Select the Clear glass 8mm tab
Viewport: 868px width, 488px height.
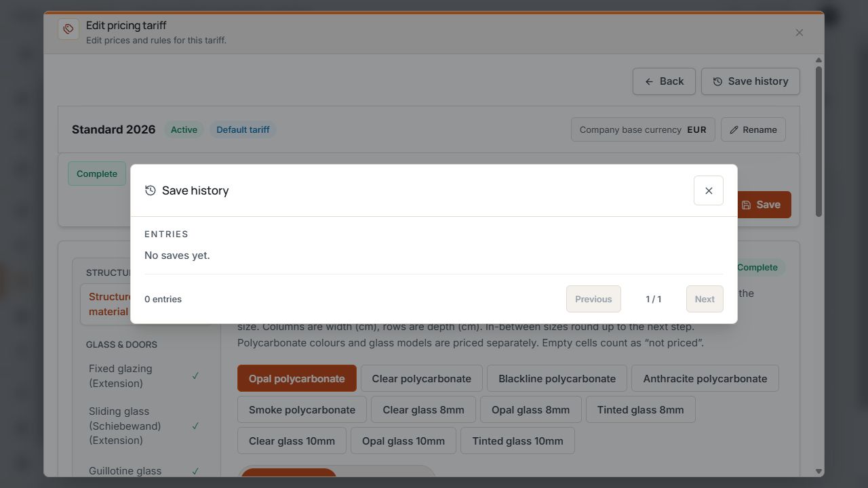point(423,409)
